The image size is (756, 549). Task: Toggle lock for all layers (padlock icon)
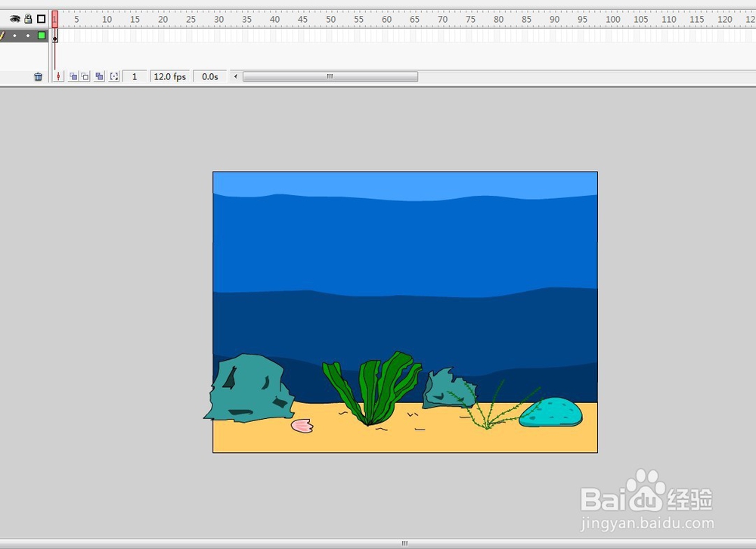pyautogui.click(x=29, y=19)
